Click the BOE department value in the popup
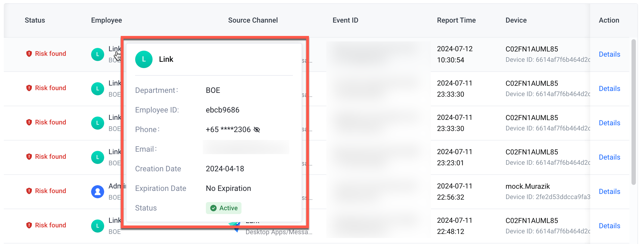The width and height of the screenshot is (644, 244). point(213,90)
